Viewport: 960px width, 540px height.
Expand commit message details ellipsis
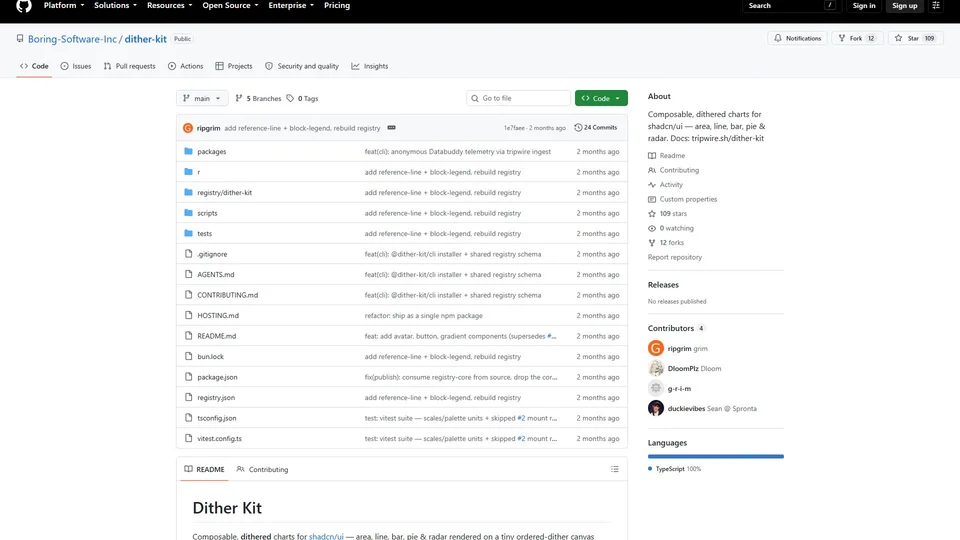pyautogui.click(x=391, y=128)
